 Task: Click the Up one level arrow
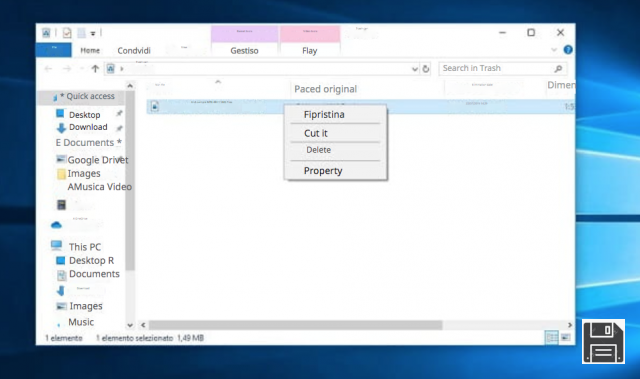click(x=95, y=69)
